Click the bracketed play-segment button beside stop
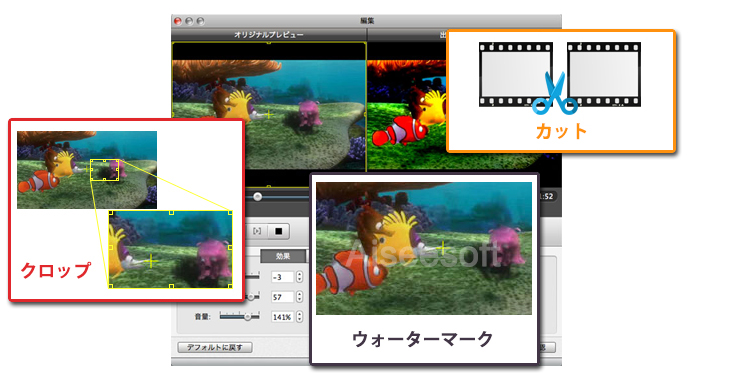 [x=257, y=231]
